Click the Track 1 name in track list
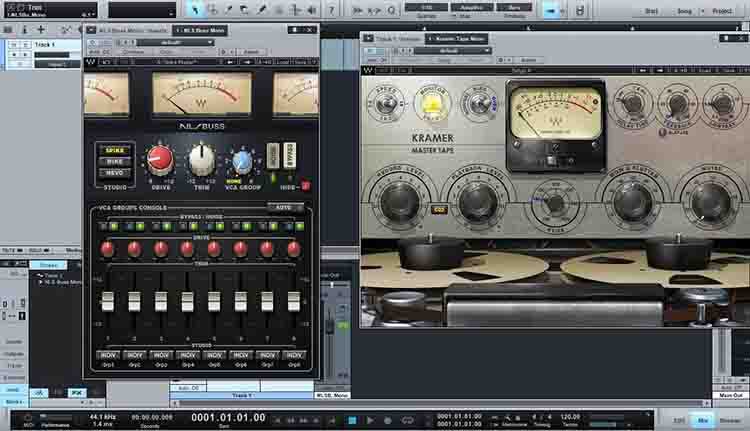Screen dimensions: 750x431 pyautogui.click(x=45, y=44)
